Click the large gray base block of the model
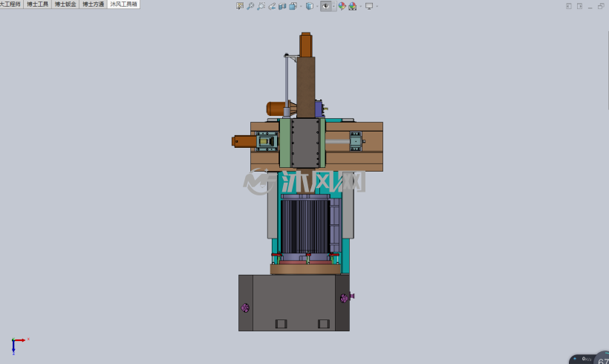This screenshot has width=609, height=364. coord(293,303)
